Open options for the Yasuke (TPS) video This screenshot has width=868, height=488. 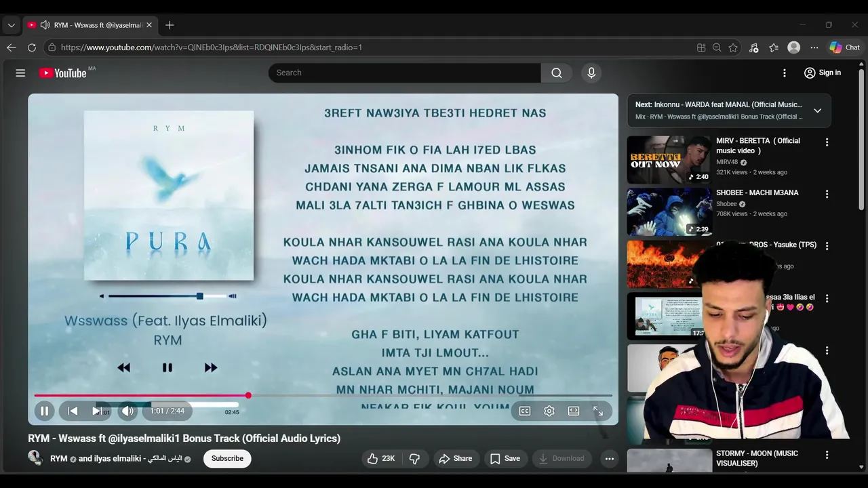click(x=827, y=246)
